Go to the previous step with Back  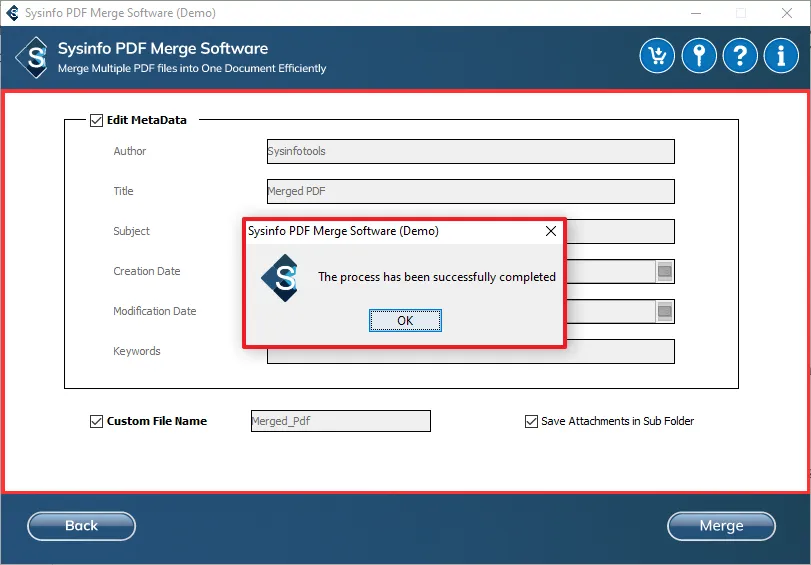(x=81, y=526)
